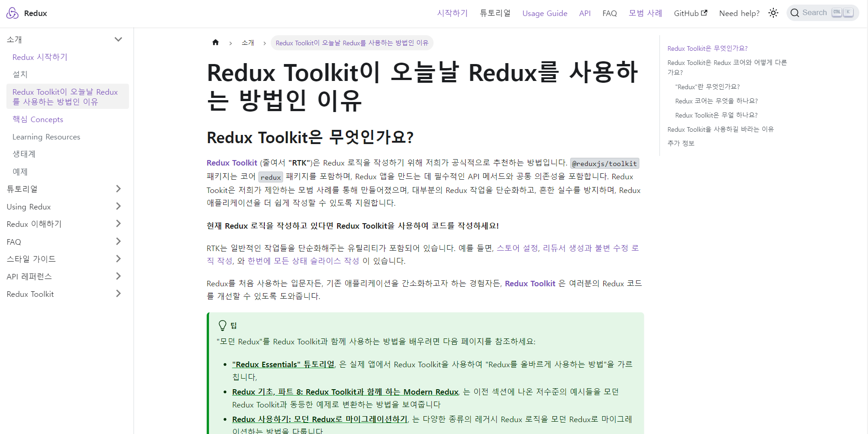Screen dimensions: 868x434
Task: Click the Redux site title
Action: point(36,13)
